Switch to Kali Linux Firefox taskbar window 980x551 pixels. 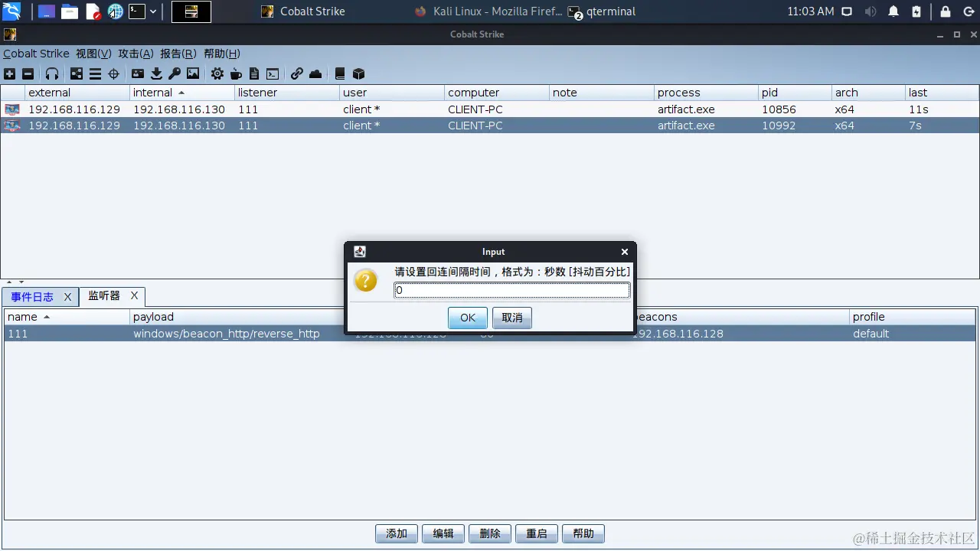pos(488,11)
